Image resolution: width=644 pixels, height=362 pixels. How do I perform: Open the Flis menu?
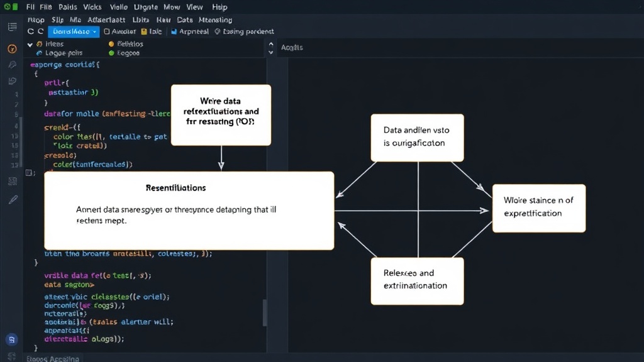46,7
